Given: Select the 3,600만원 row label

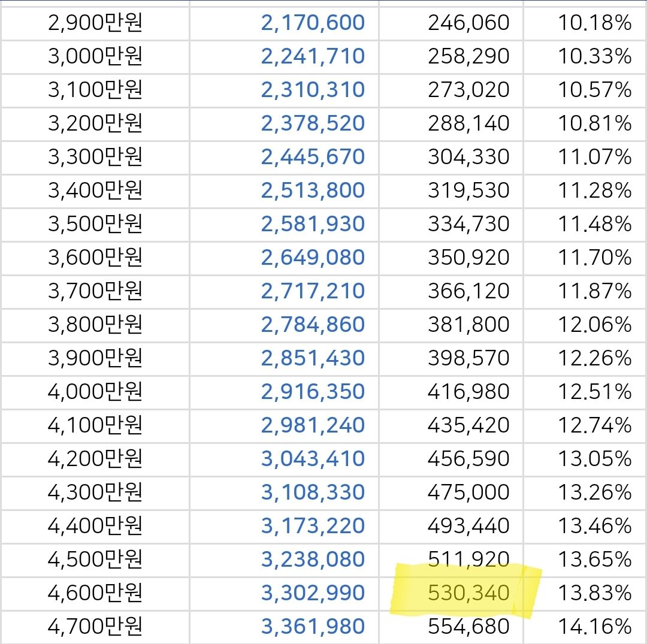Looking at the screenshot, I should [x=95, y=258].
